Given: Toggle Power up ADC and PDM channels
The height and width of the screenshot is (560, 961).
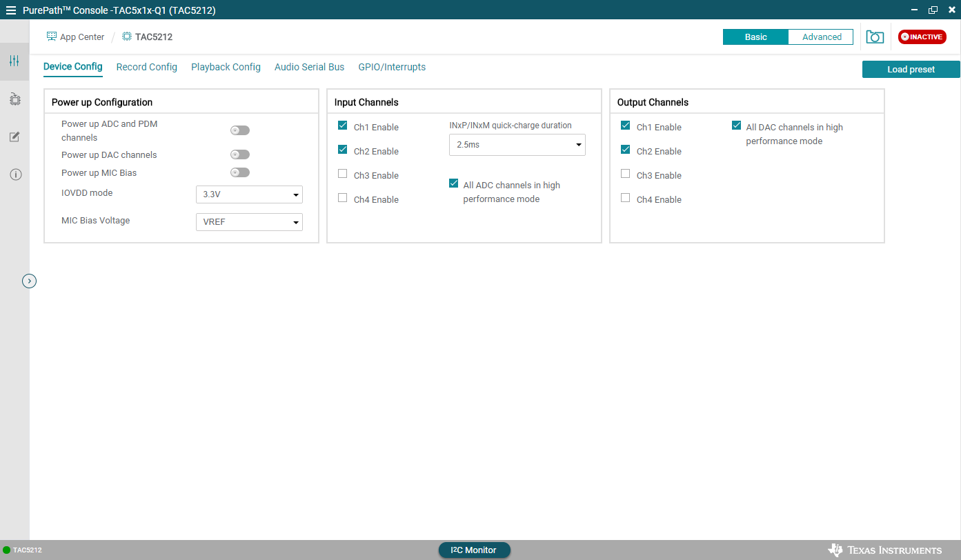Looking at the screenshot, I should 240,130.
